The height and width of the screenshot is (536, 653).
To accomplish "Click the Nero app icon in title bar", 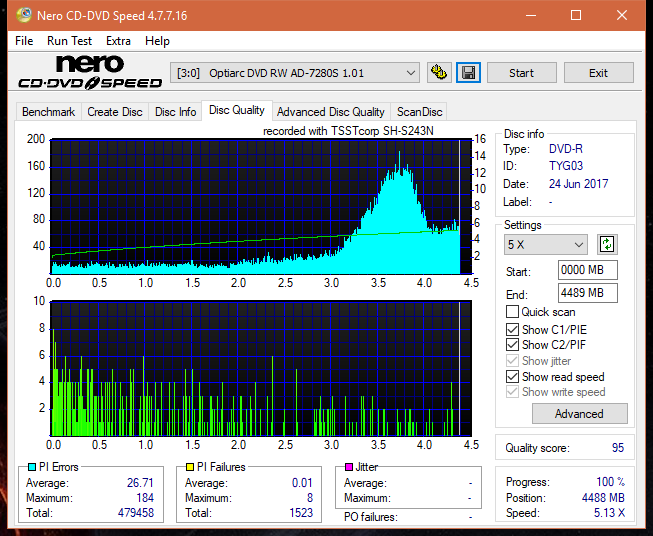I will [x=24, y=15].
